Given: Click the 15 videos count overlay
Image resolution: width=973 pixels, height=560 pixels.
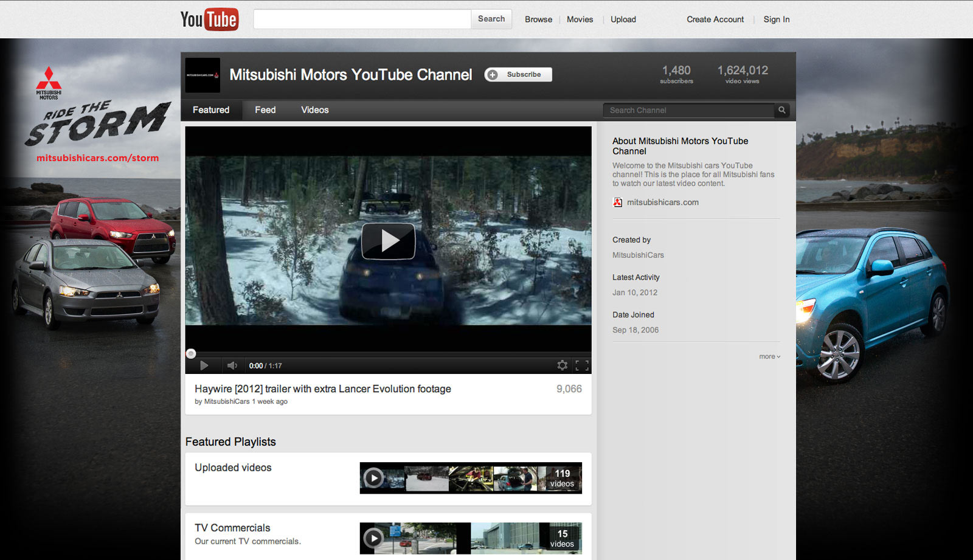Looking at the screenshot, I should click(562, 538).
